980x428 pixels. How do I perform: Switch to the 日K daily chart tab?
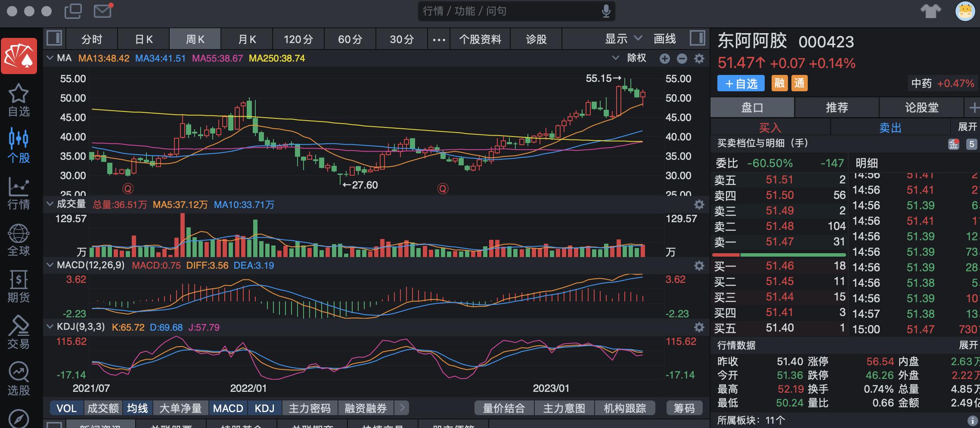coord(143,39)
